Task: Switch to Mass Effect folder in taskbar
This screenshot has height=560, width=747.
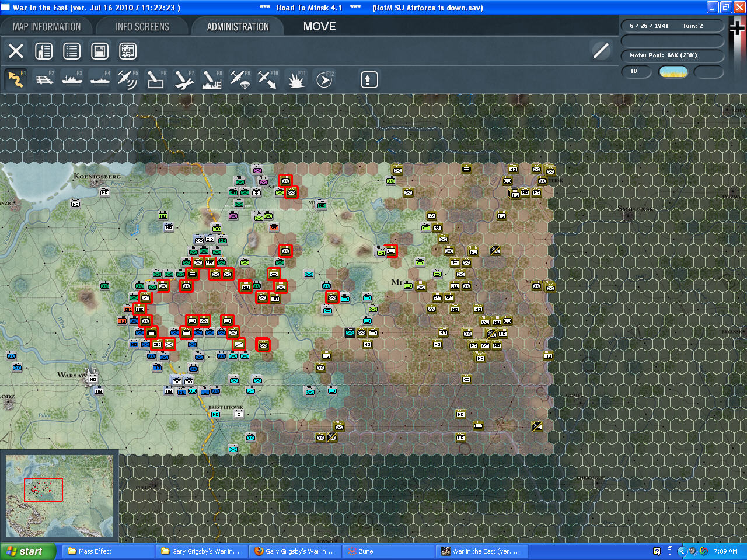Action: coord(109,551)
